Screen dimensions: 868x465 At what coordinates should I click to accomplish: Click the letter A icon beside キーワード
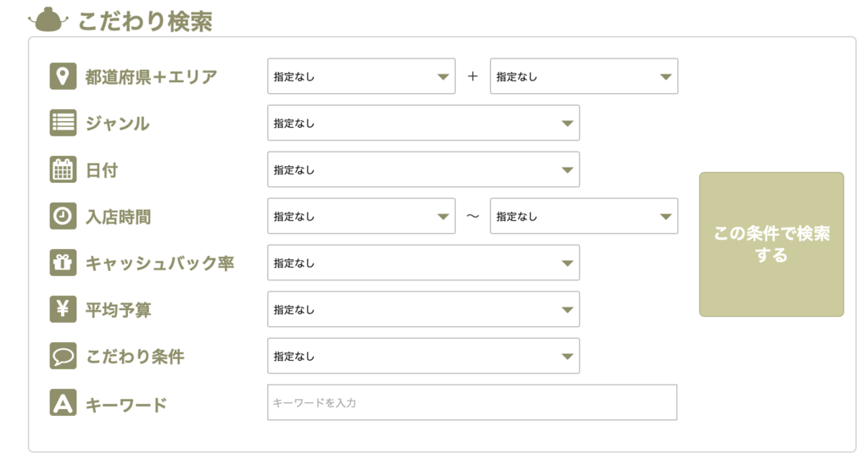tap(63, 402)
